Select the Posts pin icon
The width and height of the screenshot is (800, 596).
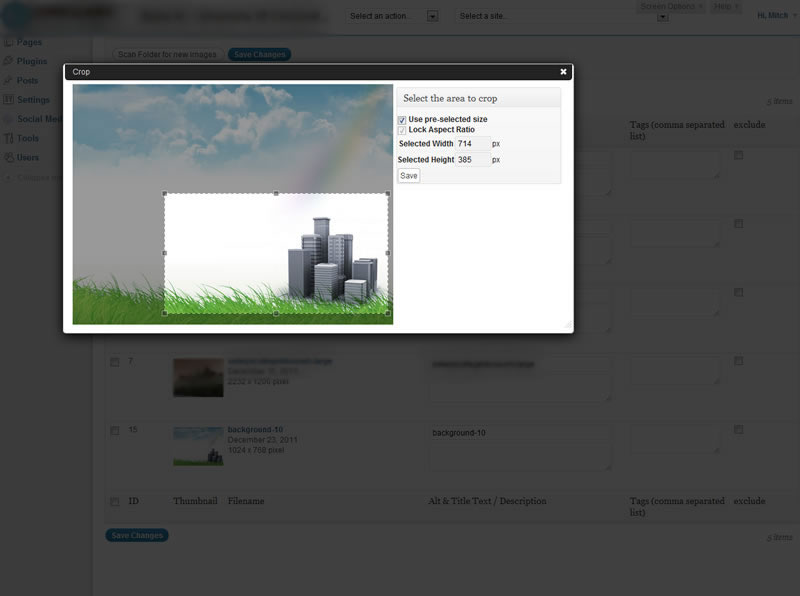point(8,81)
